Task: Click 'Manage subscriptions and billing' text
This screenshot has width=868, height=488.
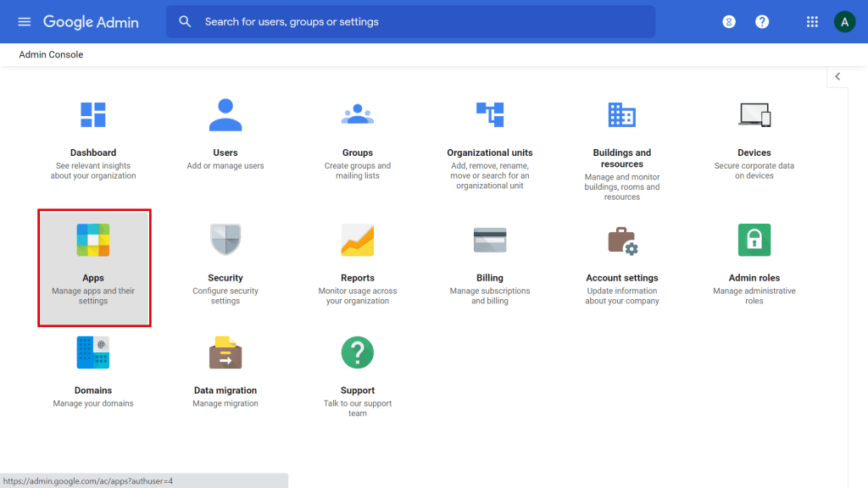Action: tap(490, 296)
